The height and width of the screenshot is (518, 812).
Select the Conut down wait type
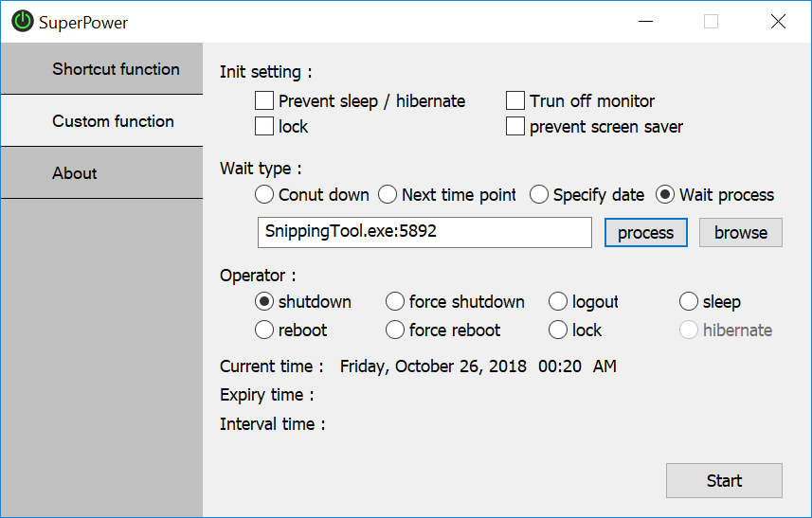coord(264,195)
